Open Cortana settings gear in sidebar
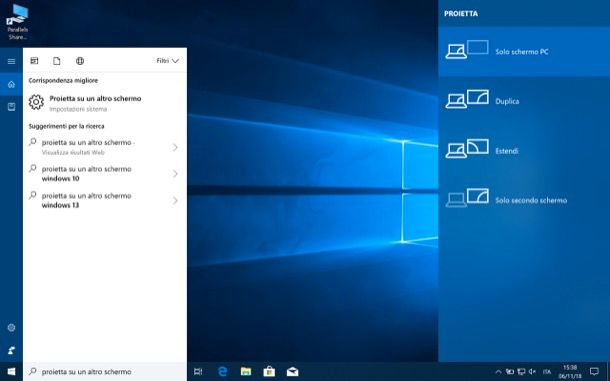 tap(11, 328)
